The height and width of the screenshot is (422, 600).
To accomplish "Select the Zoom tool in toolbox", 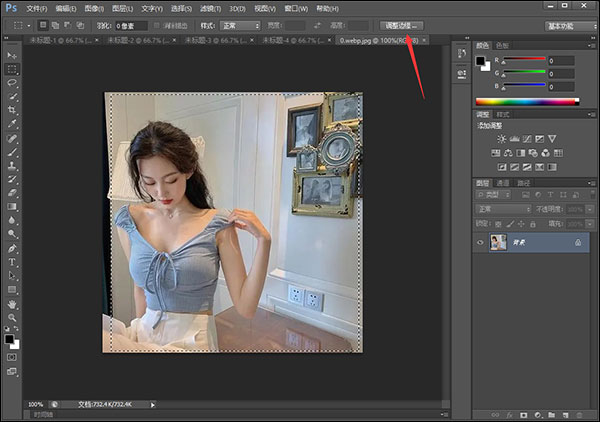I will click(x=12, y=317).
